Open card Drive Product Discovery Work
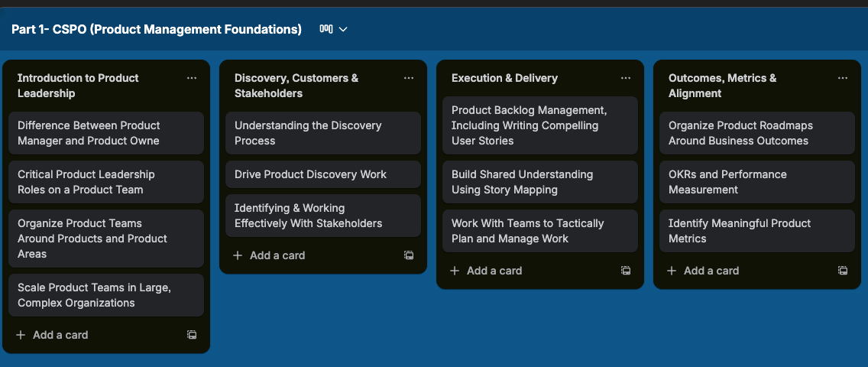This screenshot has height=367, width=868. 323,174
